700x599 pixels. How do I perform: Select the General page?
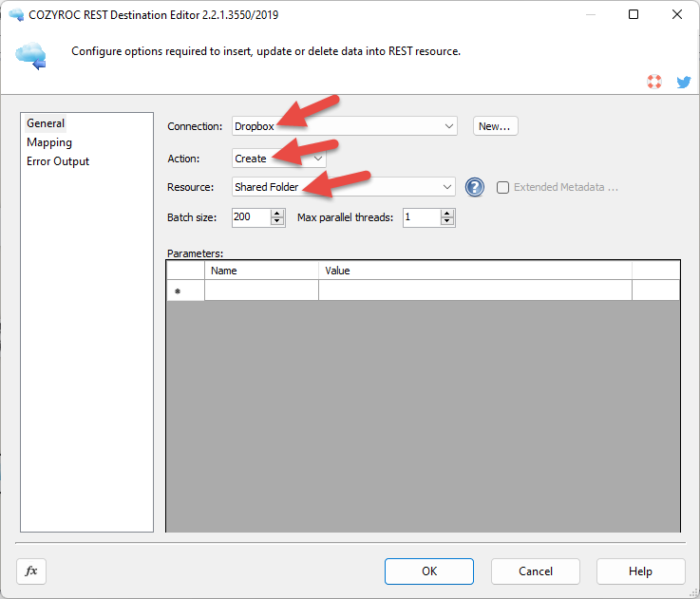pos(46,123)
